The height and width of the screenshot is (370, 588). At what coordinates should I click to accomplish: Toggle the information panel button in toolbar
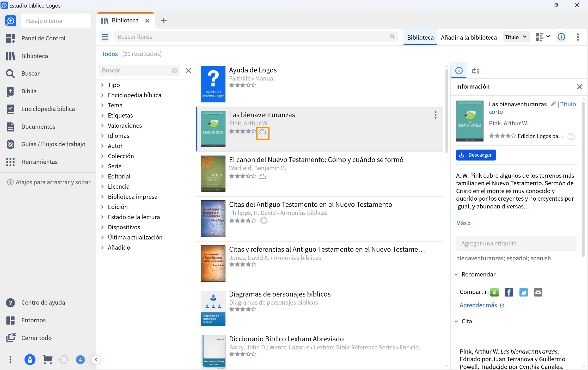[561, 37]
